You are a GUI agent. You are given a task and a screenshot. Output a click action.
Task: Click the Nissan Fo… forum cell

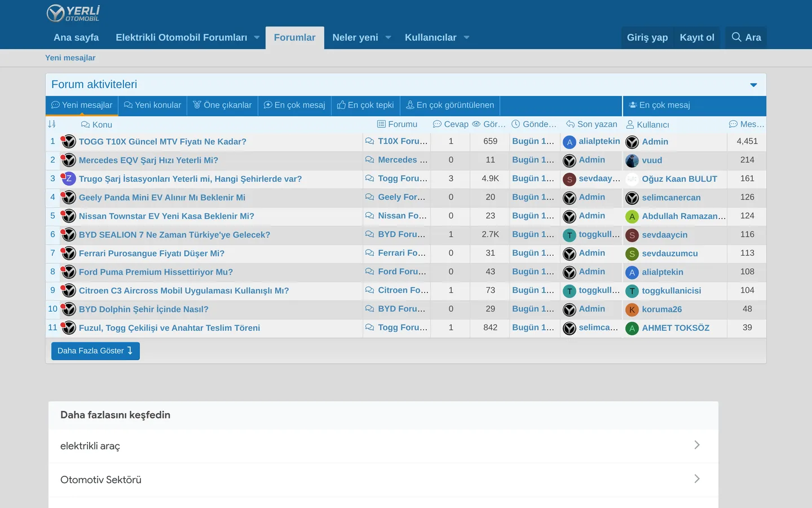(x=403, y=216)
